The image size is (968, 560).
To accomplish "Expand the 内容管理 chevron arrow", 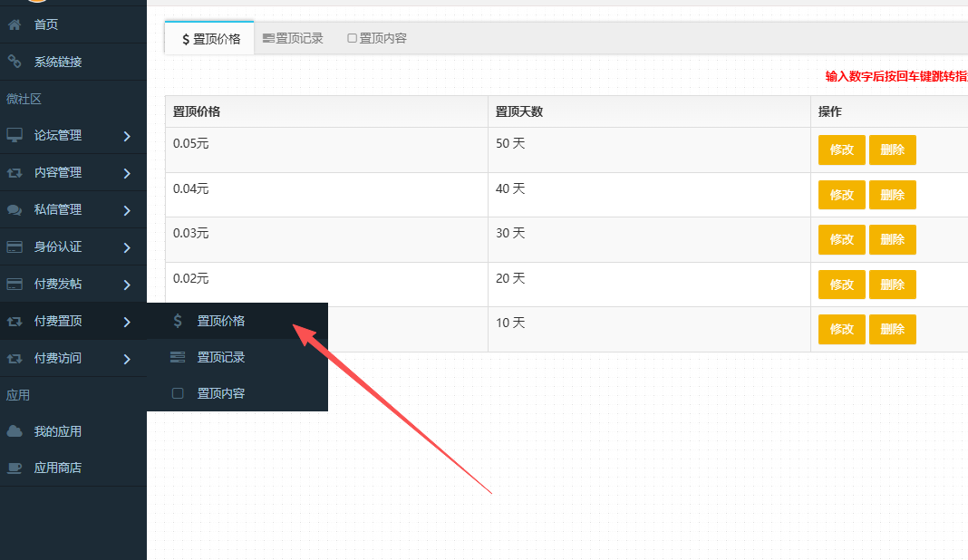I will (127, 173).
